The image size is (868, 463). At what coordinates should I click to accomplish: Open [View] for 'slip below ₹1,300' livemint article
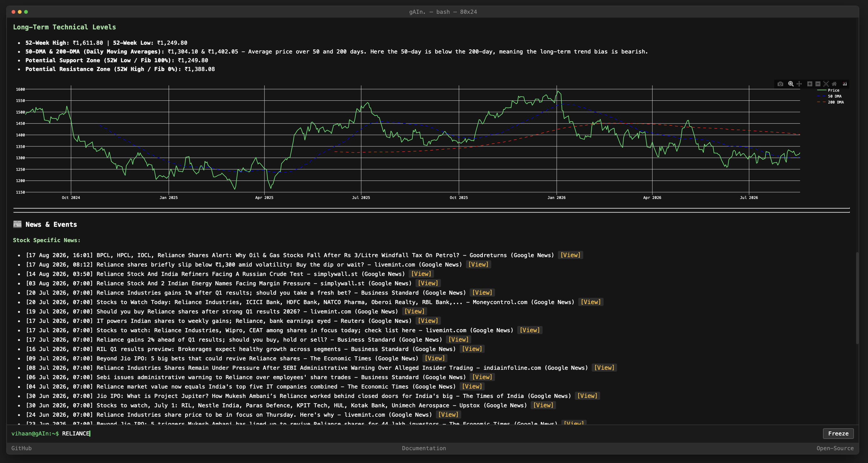point(478,265)
